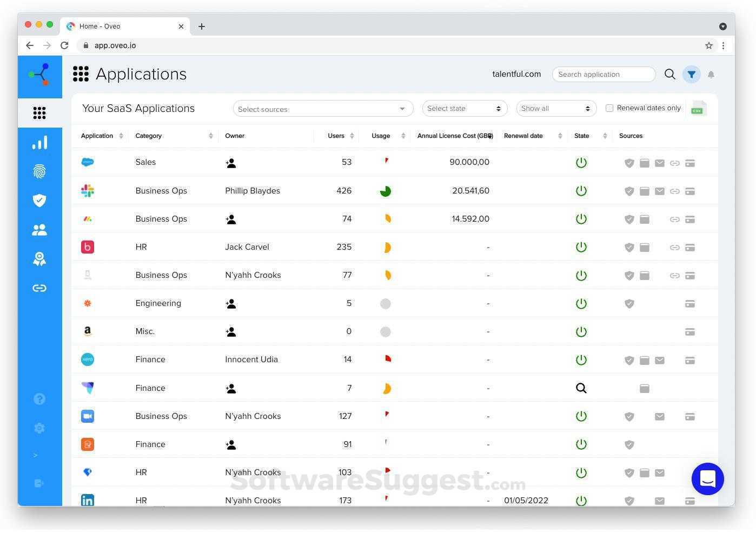Click the talentful.com domain label
The width and height of the screenshot is (756, 533).
point(516,74)
